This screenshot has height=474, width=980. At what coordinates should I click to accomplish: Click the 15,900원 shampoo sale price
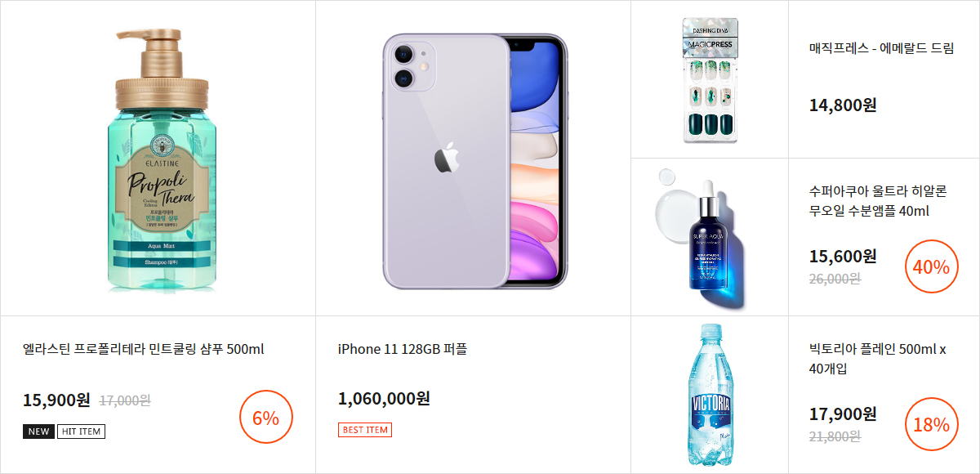[56, 400]
